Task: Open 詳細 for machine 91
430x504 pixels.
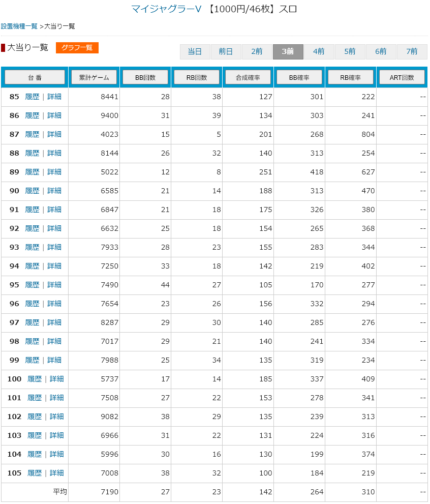Action: [x=54, y=210]
